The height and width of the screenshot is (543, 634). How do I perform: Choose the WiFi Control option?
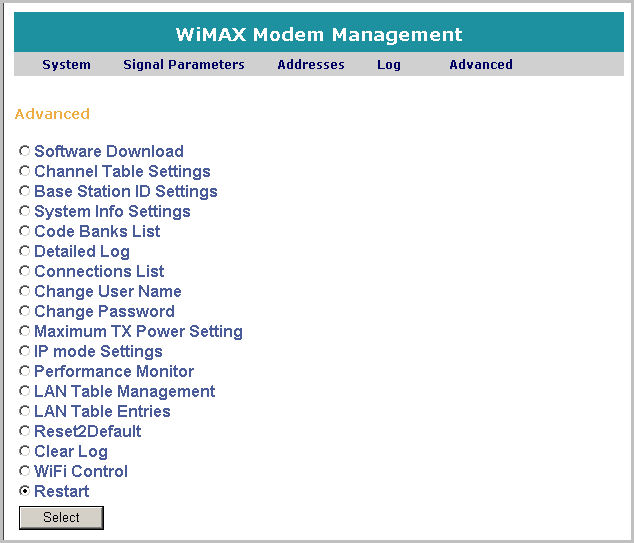pos(25,471)
